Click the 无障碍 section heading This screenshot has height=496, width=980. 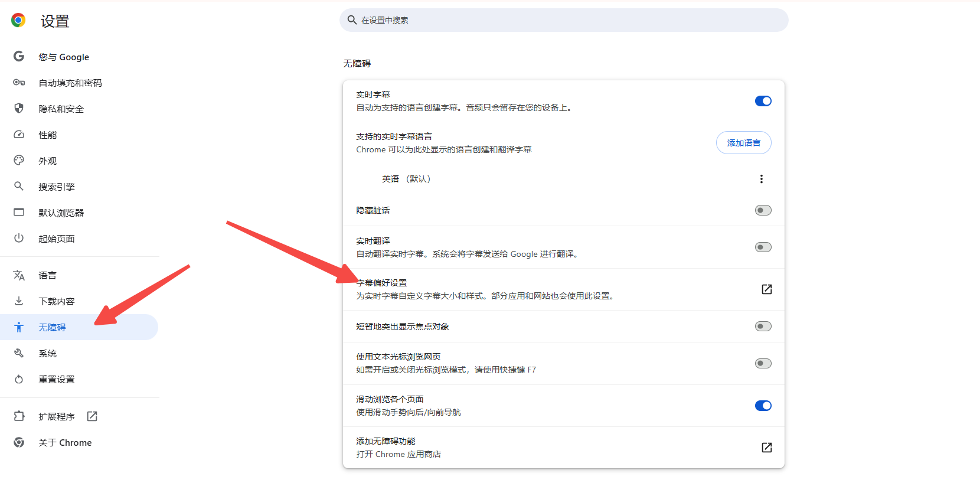point(357,63)
